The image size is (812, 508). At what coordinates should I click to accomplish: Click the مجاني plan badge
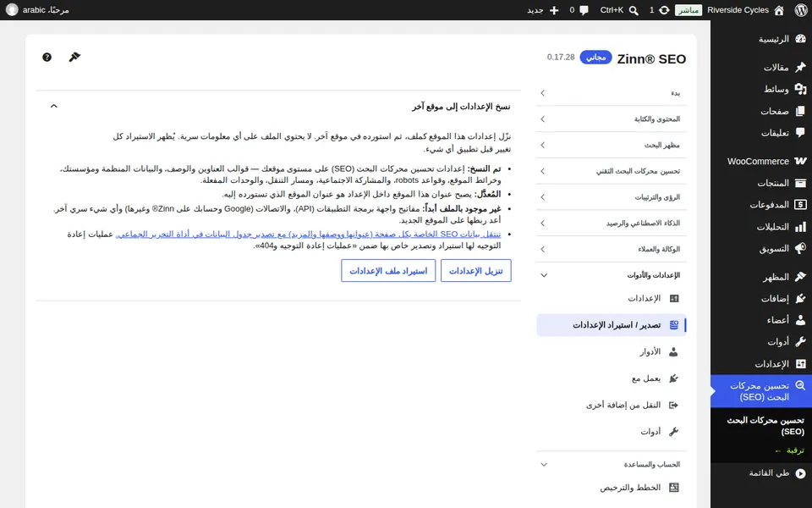596,57
